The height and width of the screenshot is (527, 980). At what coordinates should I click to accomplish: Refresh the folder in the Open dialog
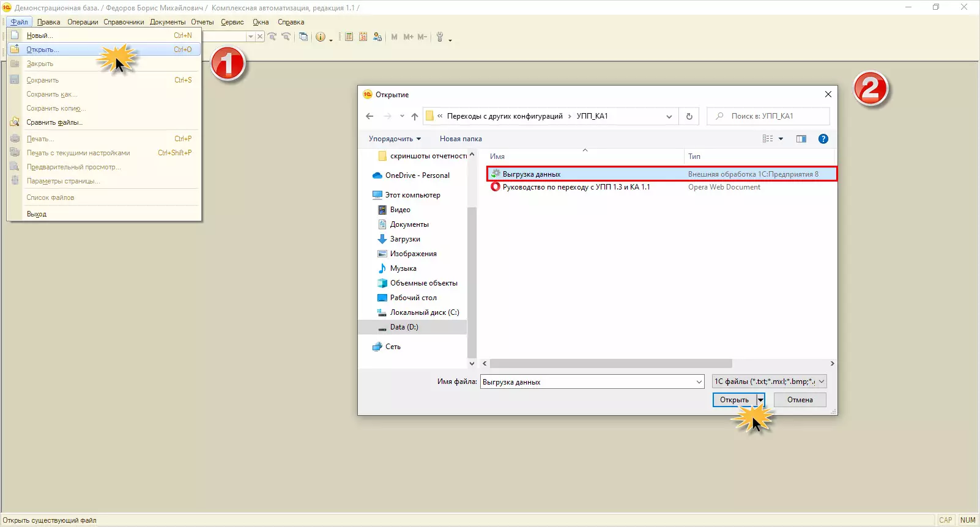pos(689,116)
